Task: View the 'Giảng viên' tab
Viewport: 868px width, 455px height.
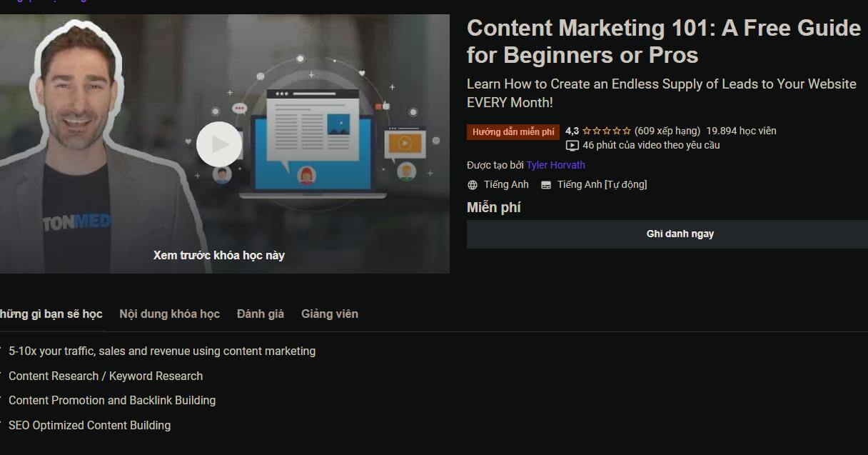Action: tap(329, 314)
